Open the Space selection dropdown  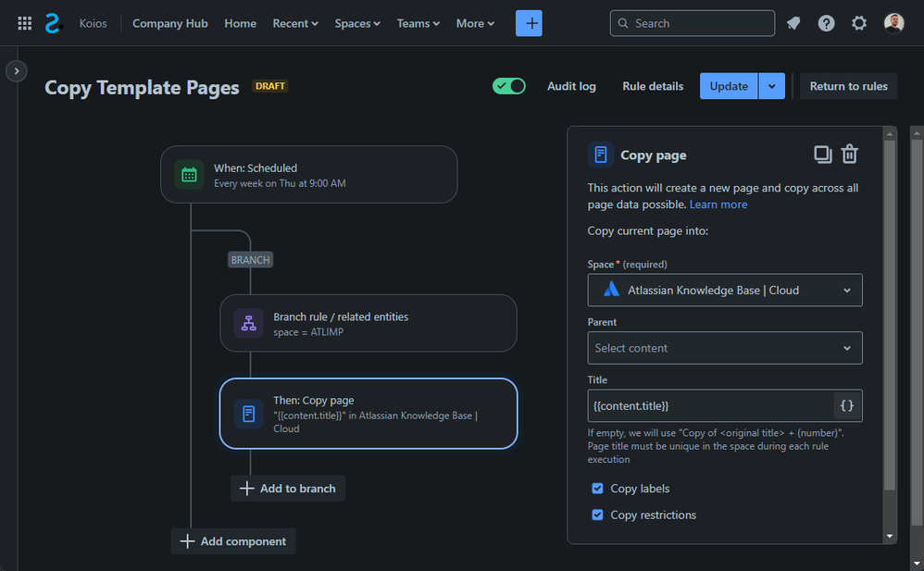(725, 290)
